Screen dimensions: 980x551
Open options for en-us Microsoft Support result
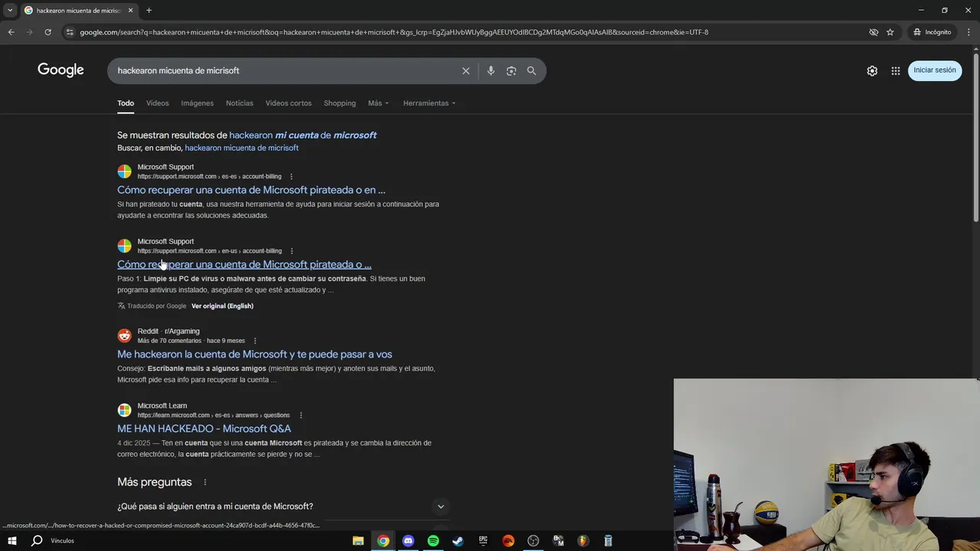pos(292,251)
